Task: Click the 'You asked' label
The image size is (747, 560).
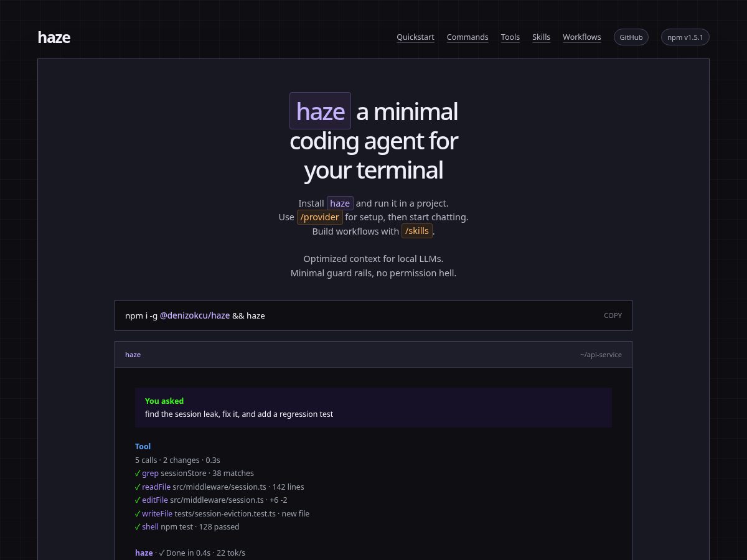Action: 164,401
